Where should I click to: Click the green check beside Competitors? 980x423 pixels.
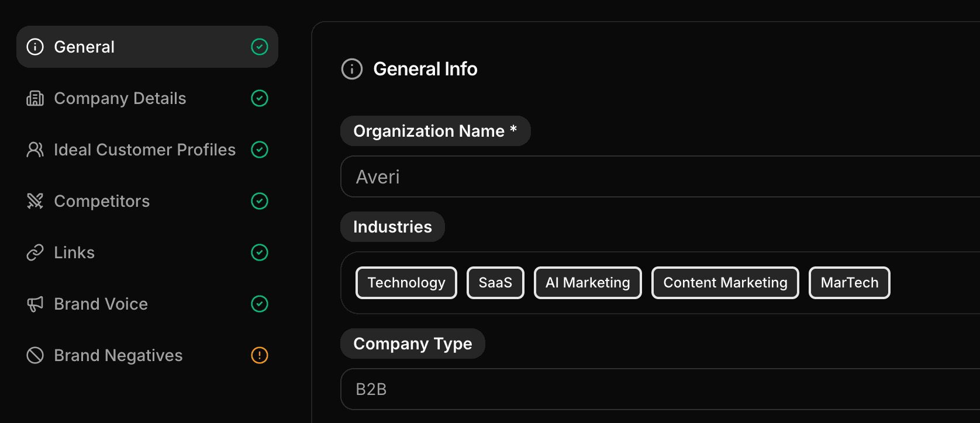tap(260, 201)
